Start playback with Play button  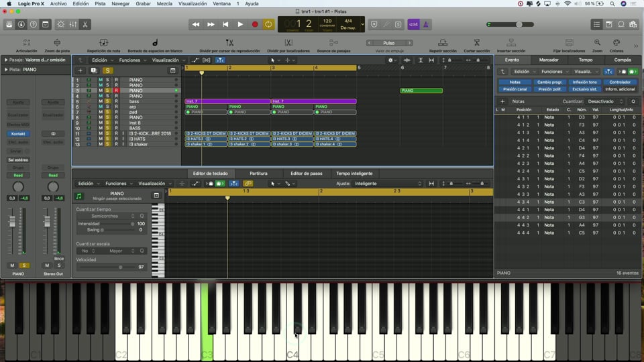point(240,24)
